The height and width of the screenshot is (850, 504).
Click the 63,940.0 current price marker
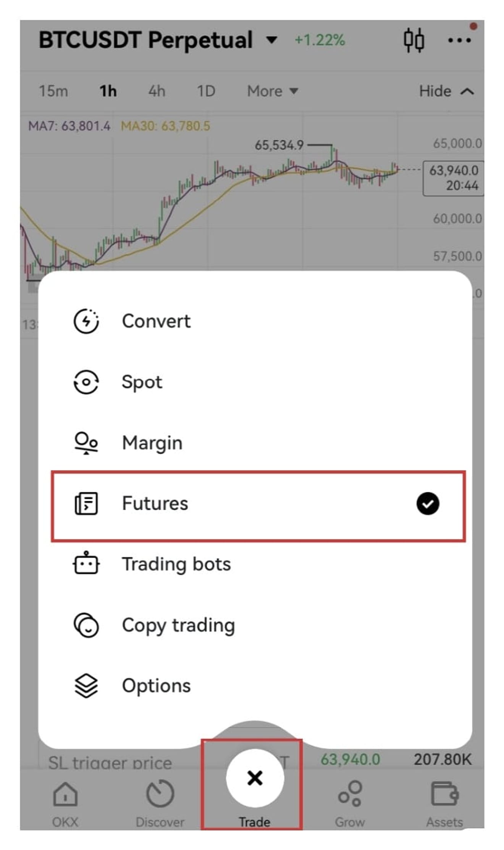[453, 178]
